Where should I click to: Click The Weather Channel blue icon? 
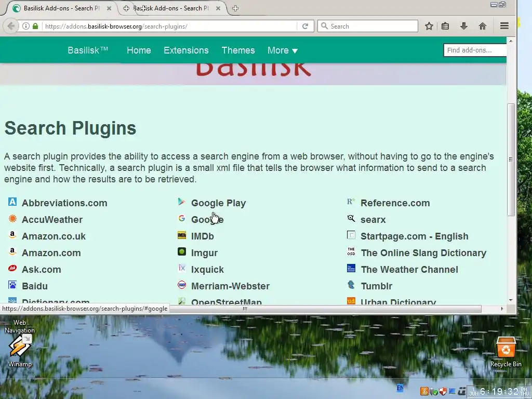click(x=351, y=269)
